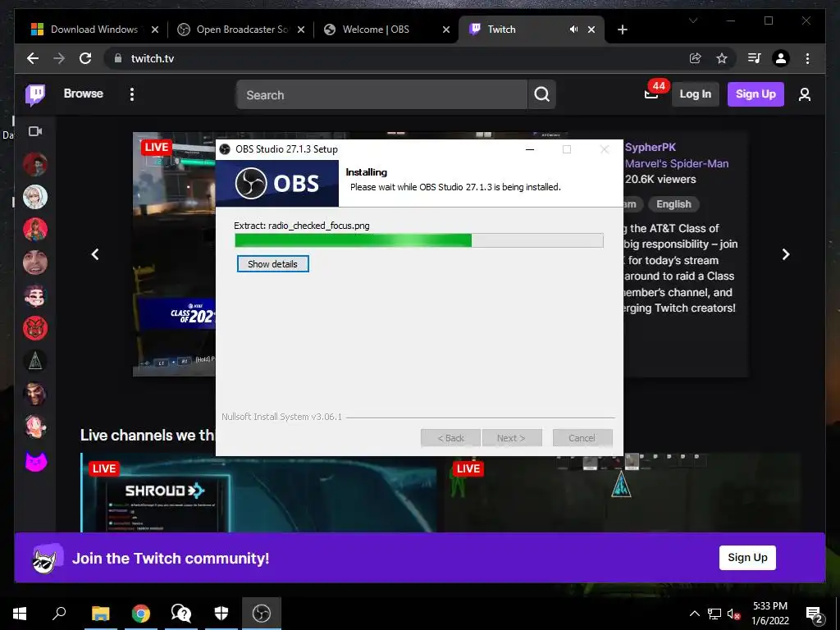This screenshot has height=630, width=840.
Task: Click the browser back arrow
Action: tap(33, 58)
